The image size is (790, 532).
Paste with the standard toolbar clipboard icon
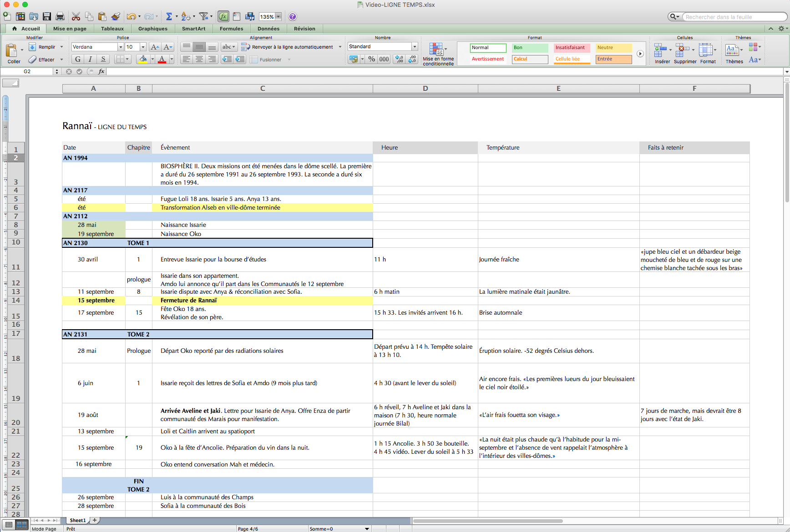click(102, 16)
